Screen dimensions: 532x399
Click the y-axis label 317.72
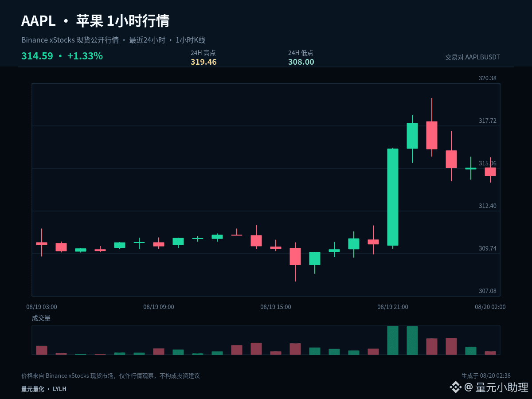pos(488,121)
